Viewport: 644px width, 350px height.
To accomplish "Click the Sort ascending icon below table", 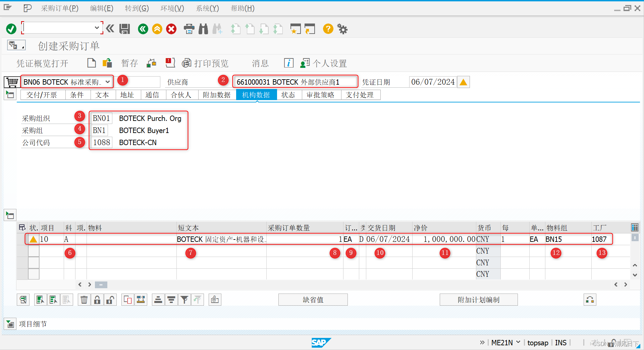I will pyautogui.click(x=158, y=300).
